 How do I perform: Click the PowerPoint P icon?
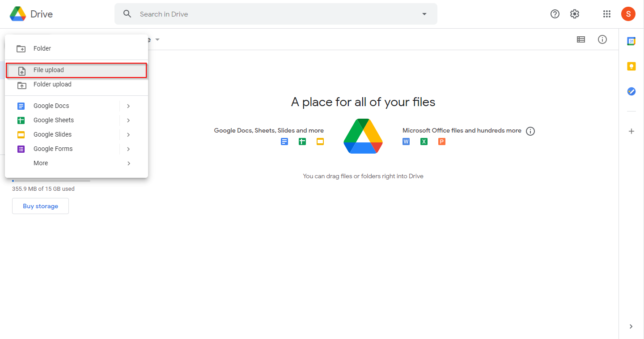pyautogui.click(x=442, y=142)
